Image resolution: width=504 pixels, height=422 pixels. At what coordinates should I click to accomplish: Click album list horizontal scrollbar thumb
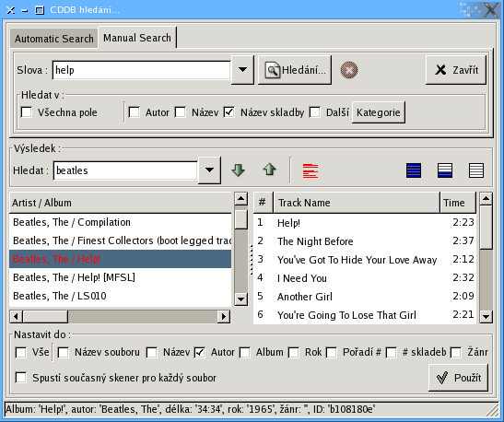point(45,317)
